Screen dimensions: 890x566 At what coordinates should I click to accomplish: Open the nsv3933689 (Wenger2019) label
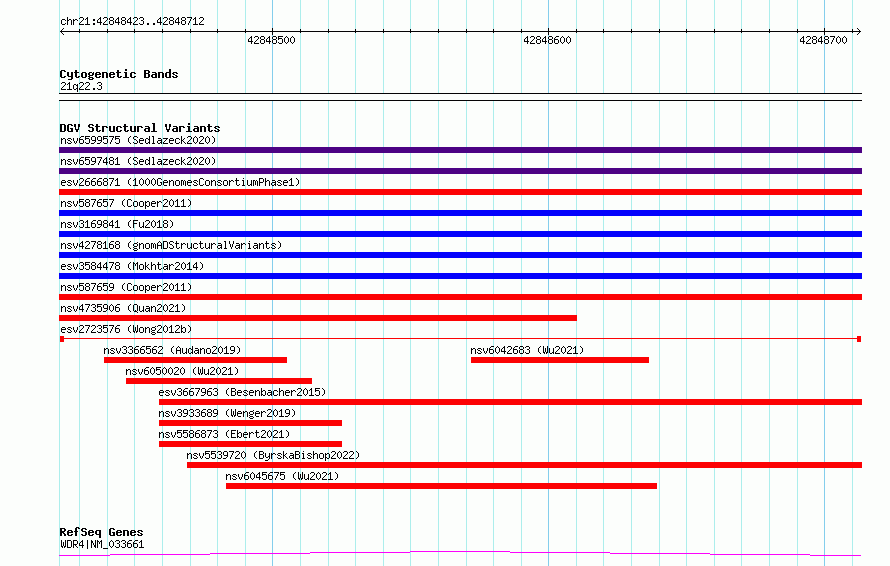tap(227, 413)
